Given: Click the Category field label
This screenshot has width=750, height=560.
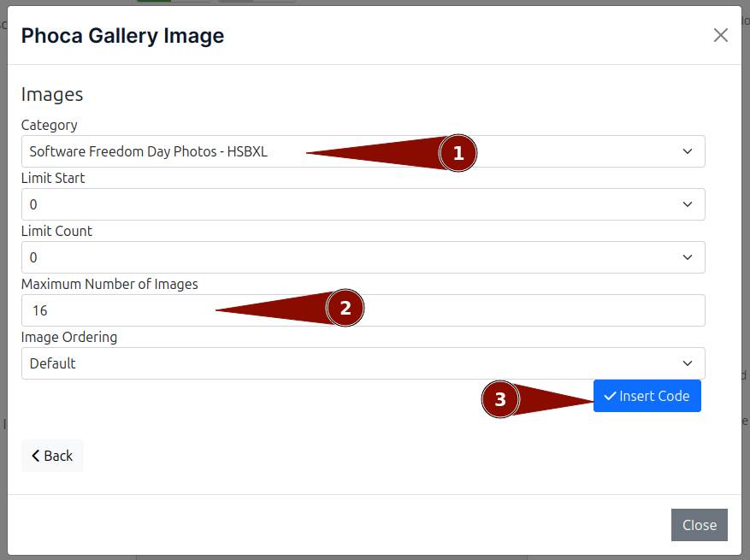Looking at the screenshot, I should pyautogui.click(x=50, y=125).
